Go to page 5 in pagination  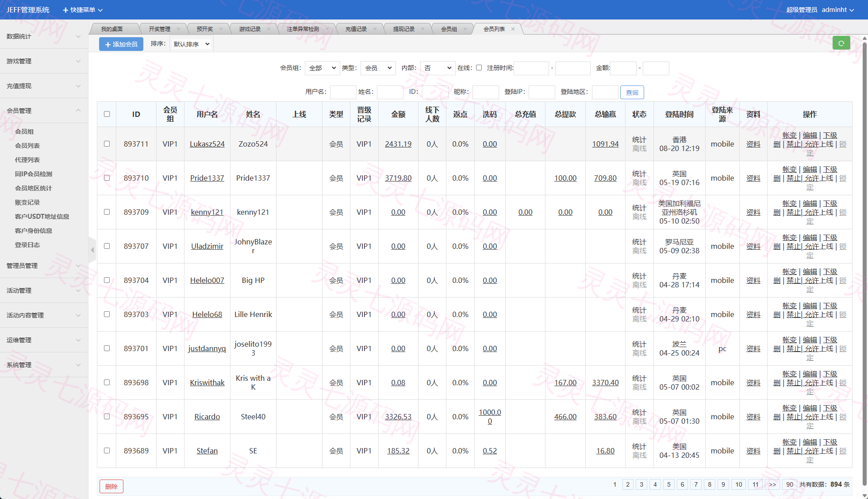click(x=669, y=484)
